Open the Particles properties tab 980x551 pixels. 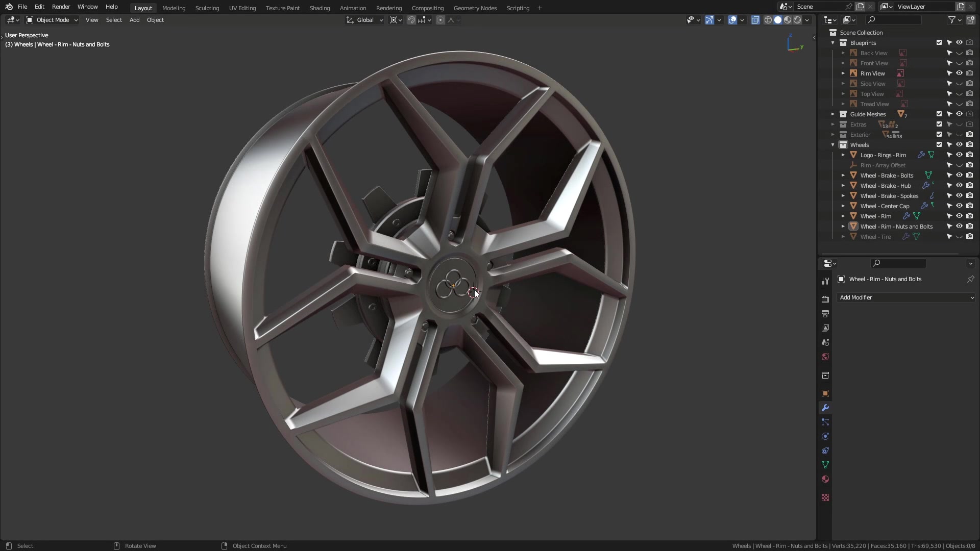point(825,422)
